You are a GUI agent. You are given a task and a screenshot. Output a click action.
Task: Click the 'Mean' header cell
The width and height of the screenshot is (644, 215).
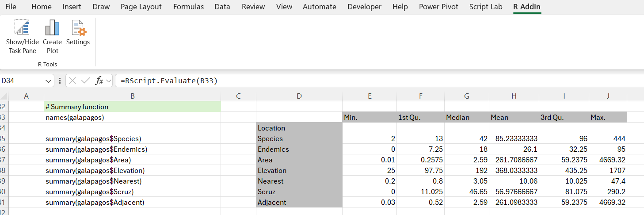[514, 117]
